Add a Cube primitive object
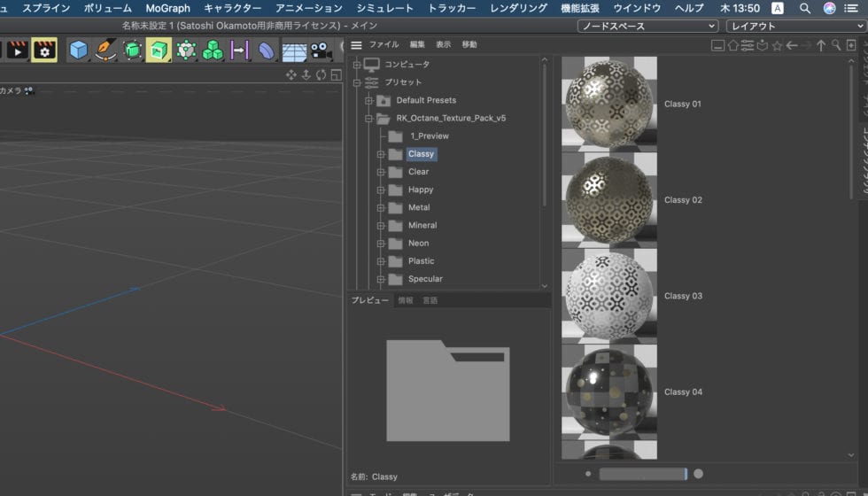Image resolution: width=868 pixels, height=496 pixels. (78, 50)
